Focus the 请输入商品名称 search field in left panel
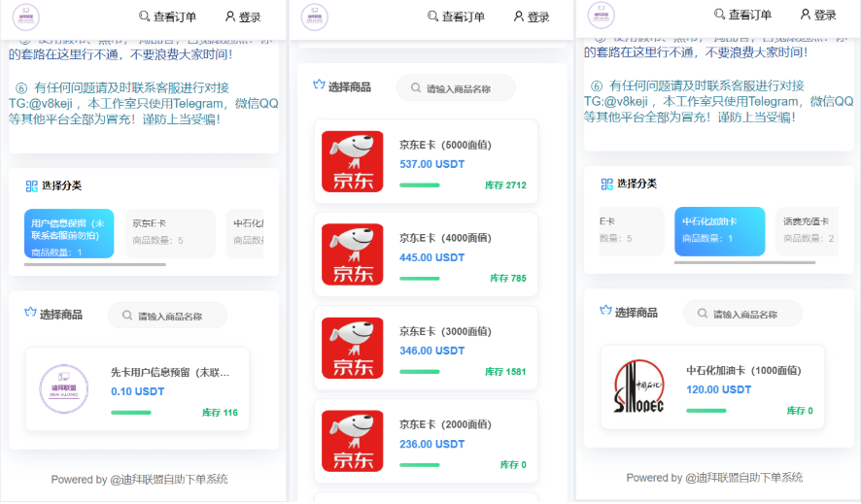Image resolution: width=861 pixels, height=504 pixels. 167,316
